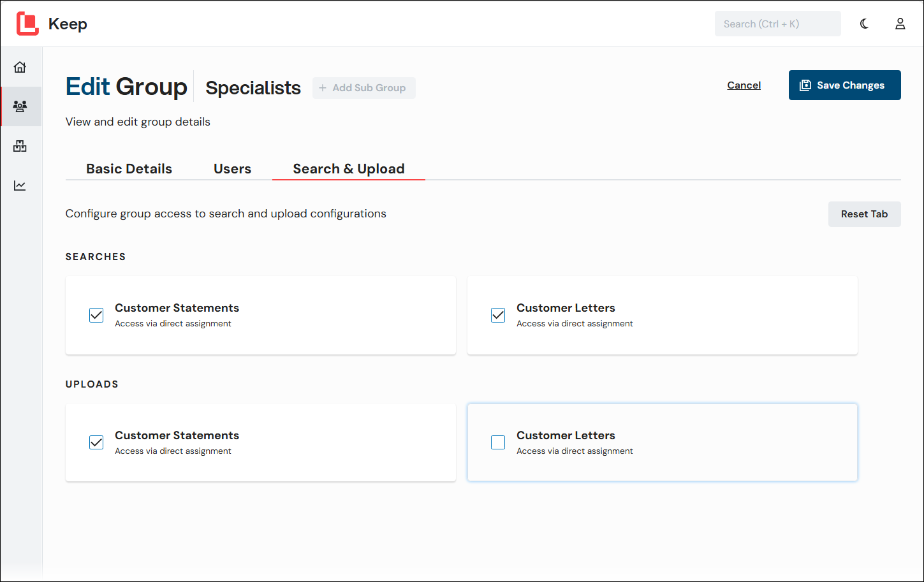
Task: Click the SEARCHES section heading
Action: point(96,257)
